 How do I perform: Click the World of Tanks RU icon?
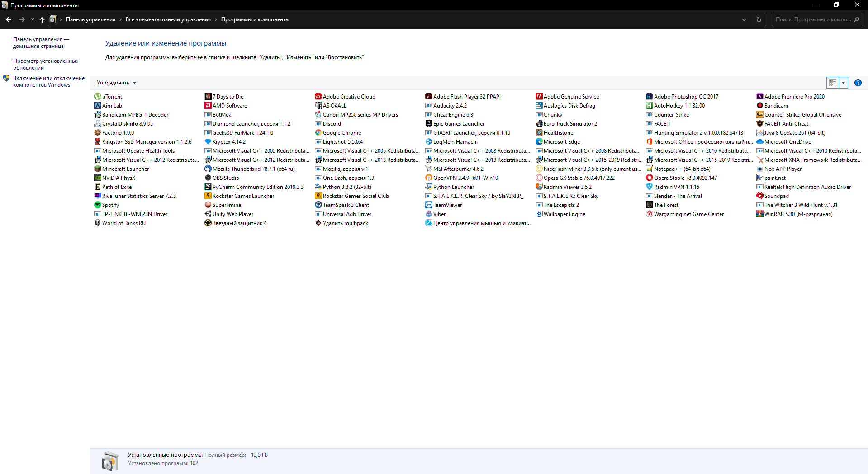point(97,223)
